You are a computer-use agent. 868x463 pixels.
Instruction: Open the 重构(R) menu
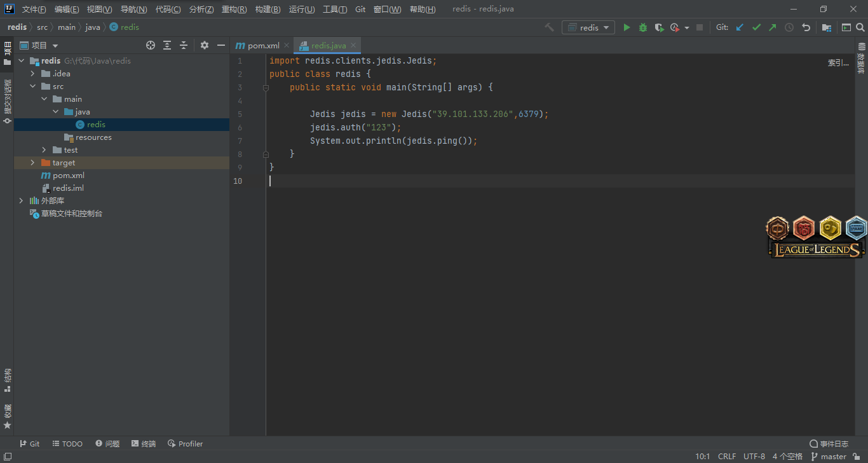(x=234, y=10)
